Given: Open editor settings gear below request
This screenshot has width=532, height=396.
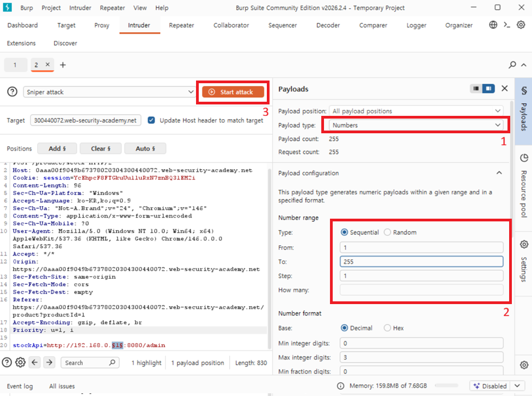Looking at the screenshot, I should [x=20, y=362].
